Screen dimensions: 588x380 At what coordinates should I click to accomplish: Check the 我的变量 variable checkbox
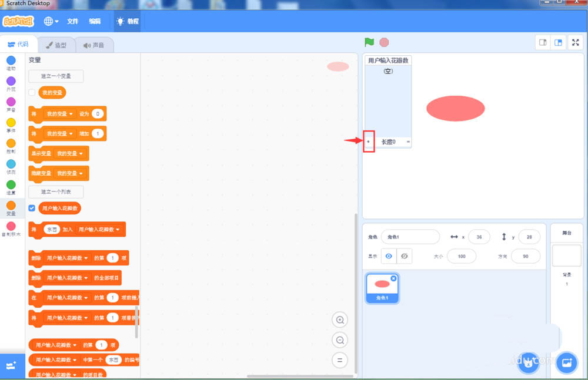tap(31, 92)
